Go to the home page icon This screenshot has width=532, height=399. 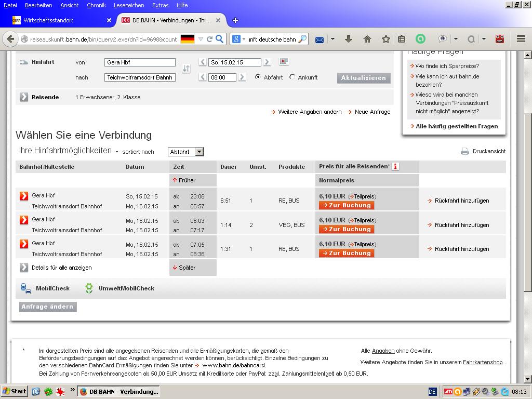[x=367, y=39]
